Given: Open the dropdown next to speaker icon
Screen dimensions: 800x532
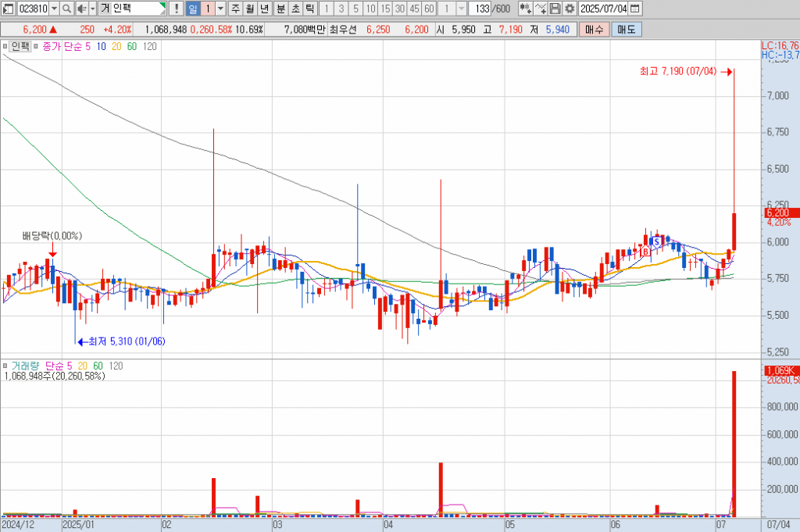Looking at the screenshot, I should pyautogui.click(x=92, y=9).
